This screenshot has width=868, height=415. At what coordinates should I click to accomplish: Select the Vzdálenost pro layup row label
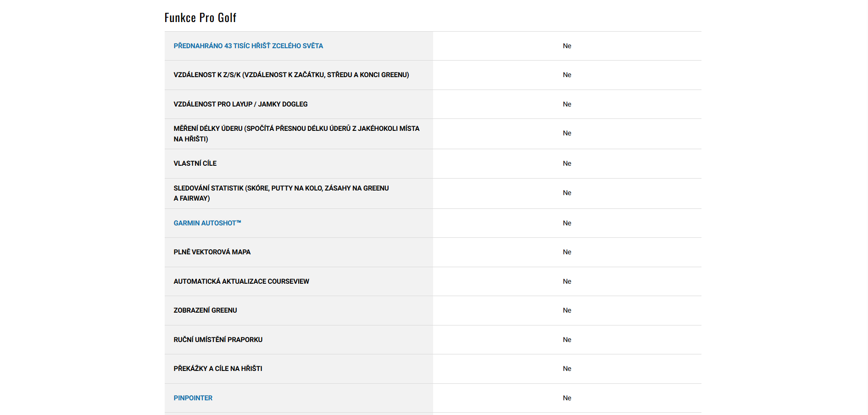click(x=240, y=104)
